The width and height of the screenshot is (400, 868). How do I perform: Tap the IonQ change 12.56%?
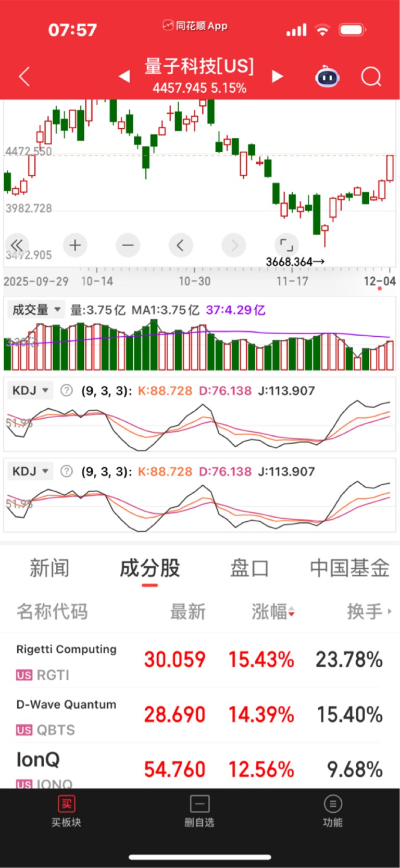[x=261, y=769]
